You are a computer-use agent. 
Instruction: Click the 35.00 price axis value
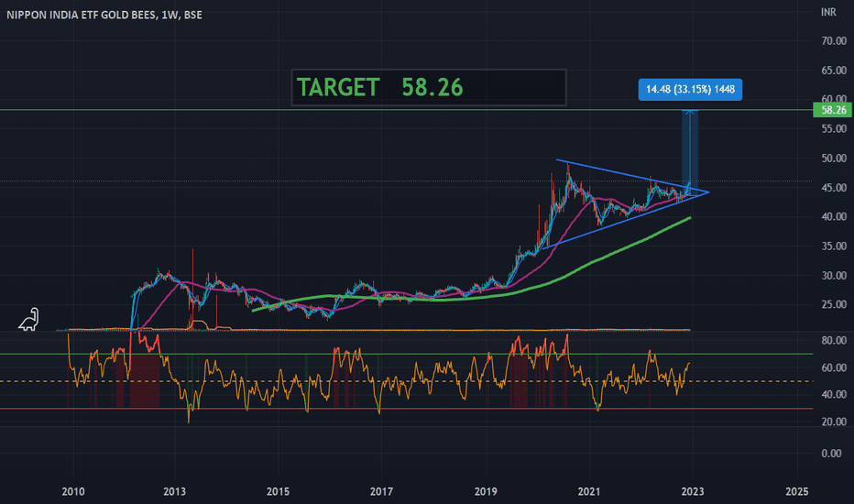click(834, 247)
